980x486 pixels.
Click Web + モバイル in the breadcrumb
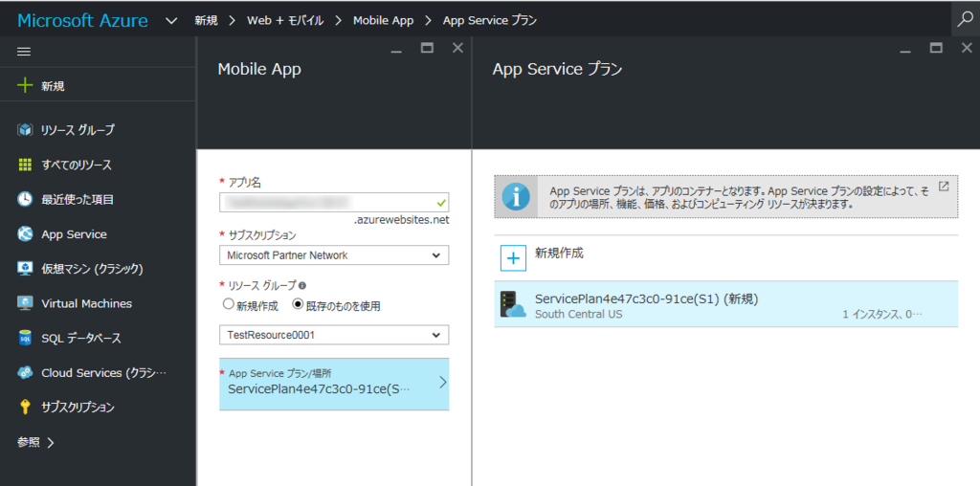285,21
